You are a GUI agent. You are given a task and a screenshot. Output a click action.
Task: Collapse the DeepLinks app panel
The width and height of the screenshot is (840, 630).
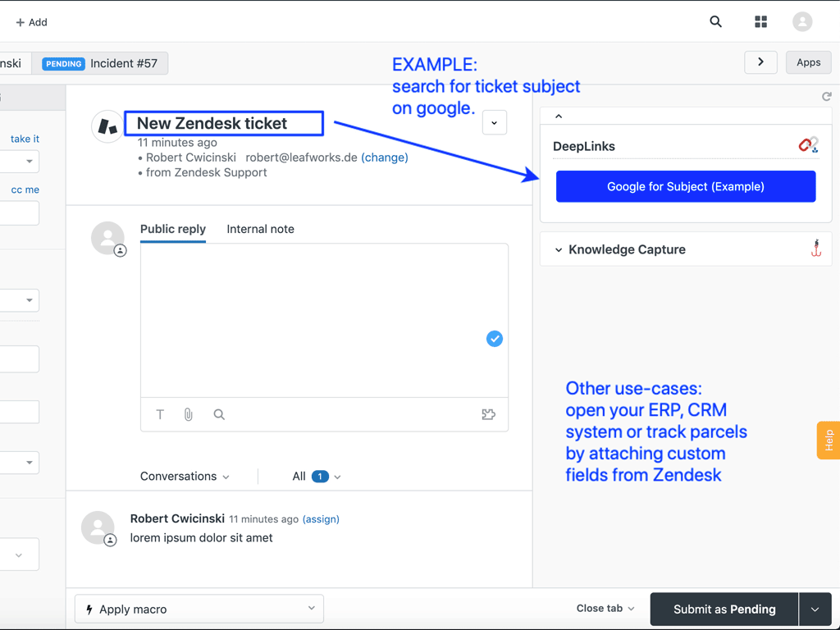point(559,116)
